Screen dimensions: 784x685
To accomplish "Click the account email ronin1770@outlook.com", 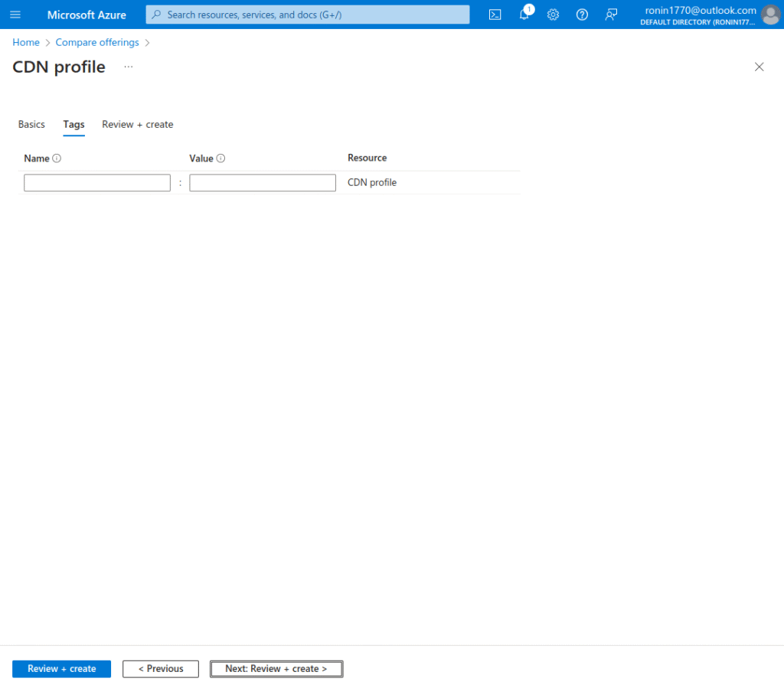I will pyautogui.click(x=700, y=10).
